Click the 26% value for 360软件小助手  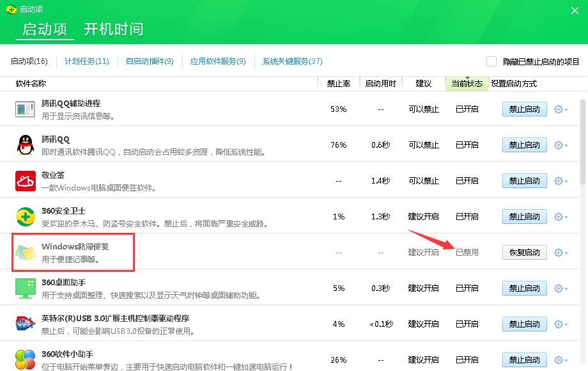tap(338, 359)
